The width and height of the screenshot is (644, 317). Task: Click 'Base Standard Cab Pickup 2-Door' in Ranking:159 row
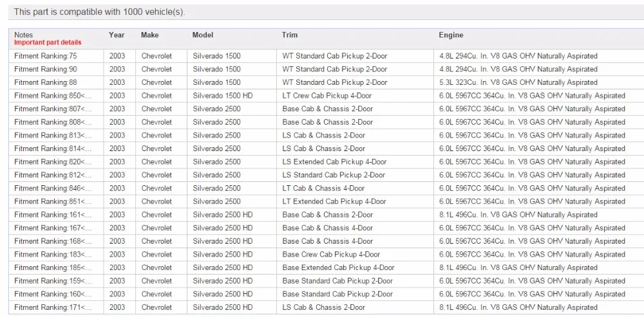coord(355,281)
